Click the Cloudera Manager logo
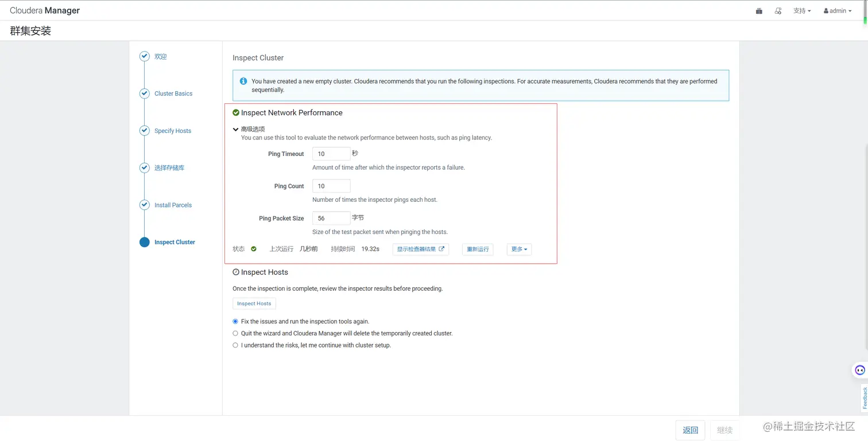Image resolution: width=868 pixels, height=445 pixels. 45,10
